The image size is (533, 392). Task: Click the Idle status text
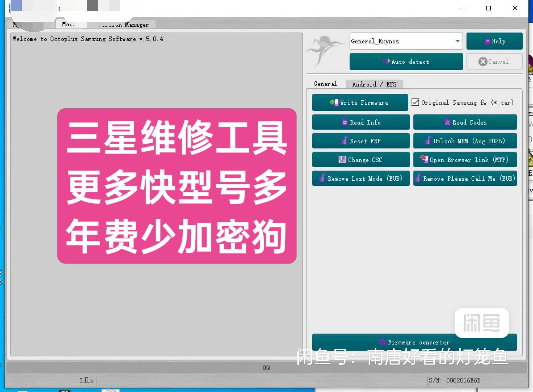click(x=86, y=380)
